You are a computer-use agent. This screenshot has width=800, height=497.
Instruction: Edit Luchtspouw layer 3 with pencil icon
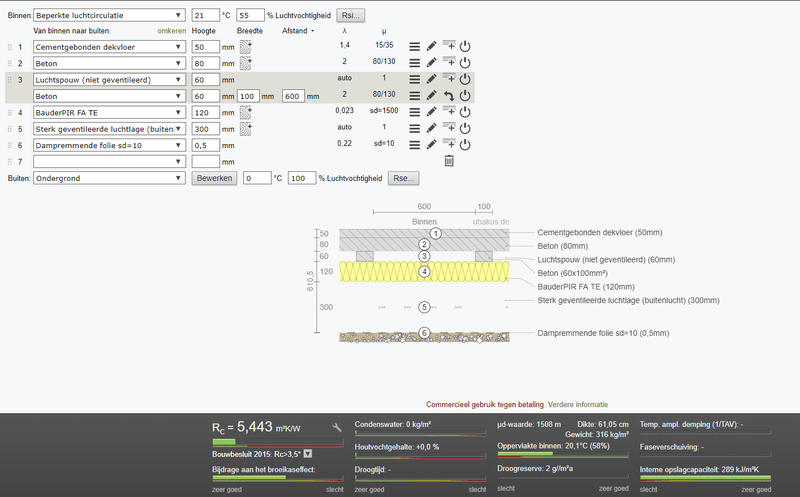point(432,79)
